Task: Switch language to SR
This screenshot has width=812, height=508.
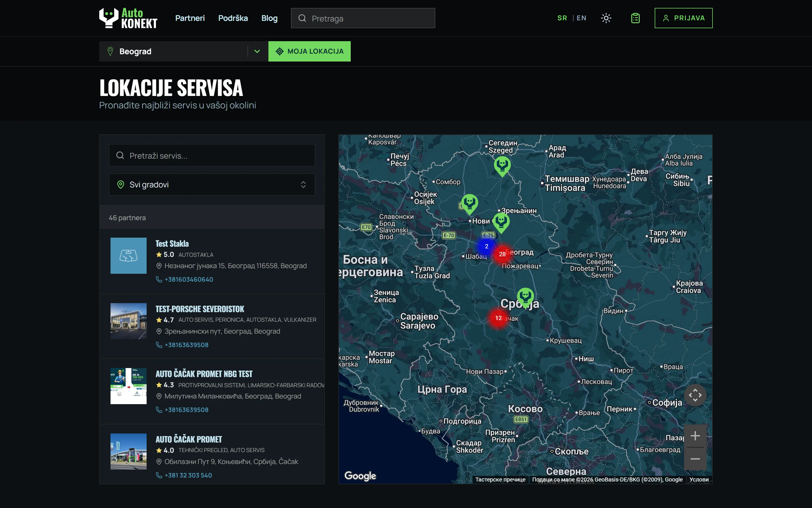Action: coord(562,18)
